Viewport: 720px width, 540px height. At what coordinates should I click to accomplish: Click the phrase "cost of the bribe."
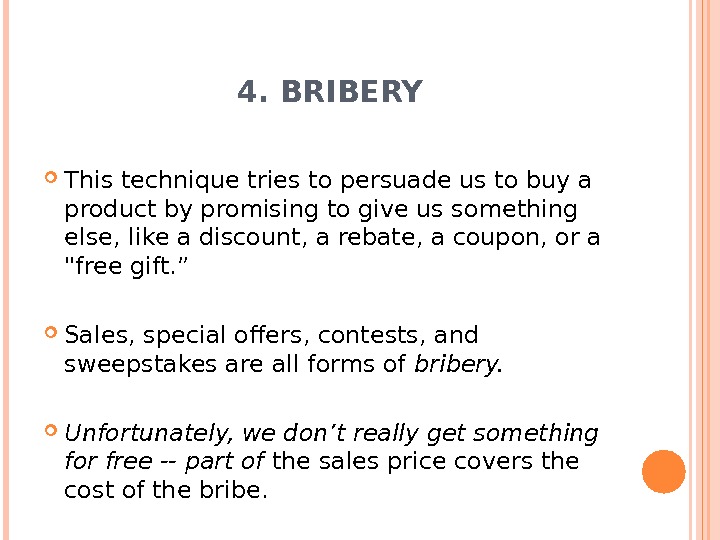(x=166, y=491)
